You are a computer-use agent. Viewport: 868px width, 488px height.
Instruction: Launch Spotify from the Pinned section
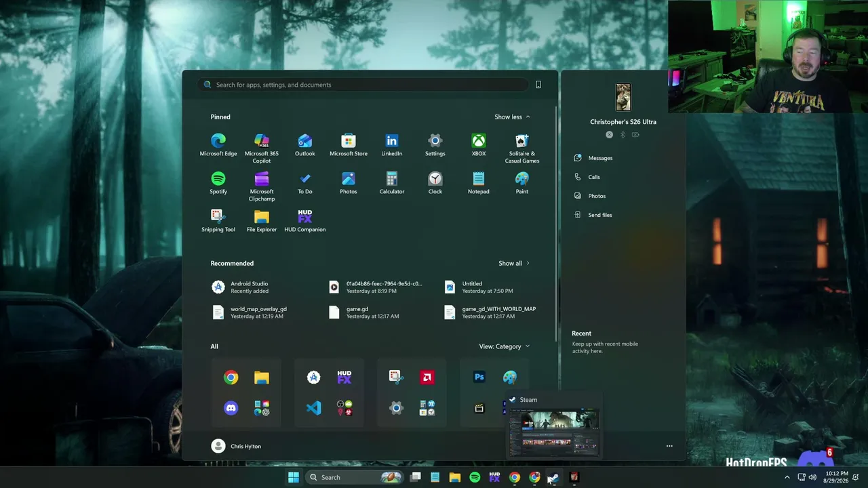tap(218, 183)
